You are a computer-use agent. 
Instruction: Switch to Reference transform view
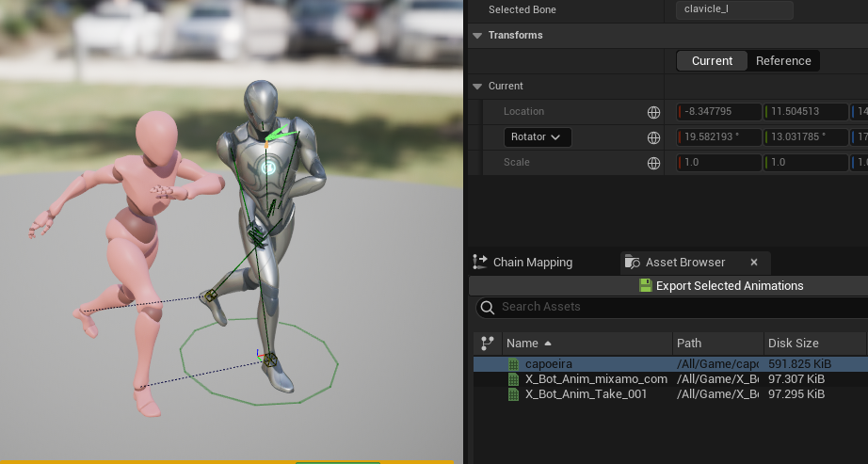tap(783, 61)
